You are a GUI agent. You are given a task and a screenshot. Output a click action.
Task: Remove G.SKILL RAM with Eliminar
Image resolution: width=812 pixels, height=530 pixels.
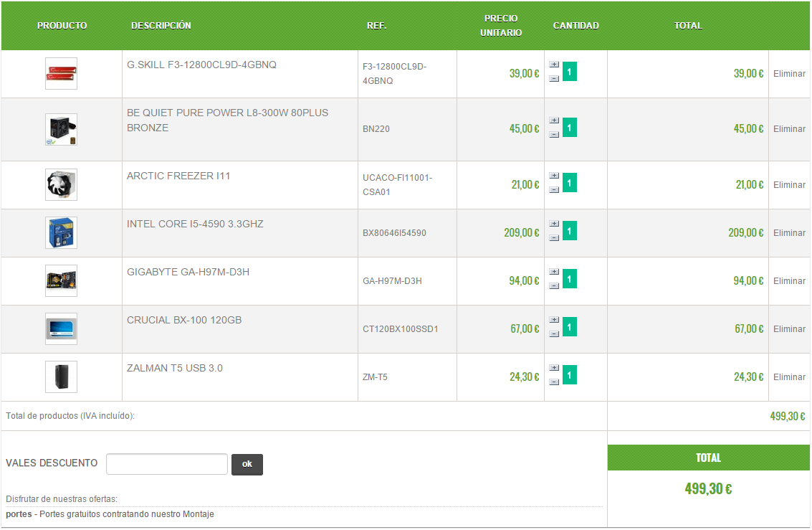pos(789,74)
